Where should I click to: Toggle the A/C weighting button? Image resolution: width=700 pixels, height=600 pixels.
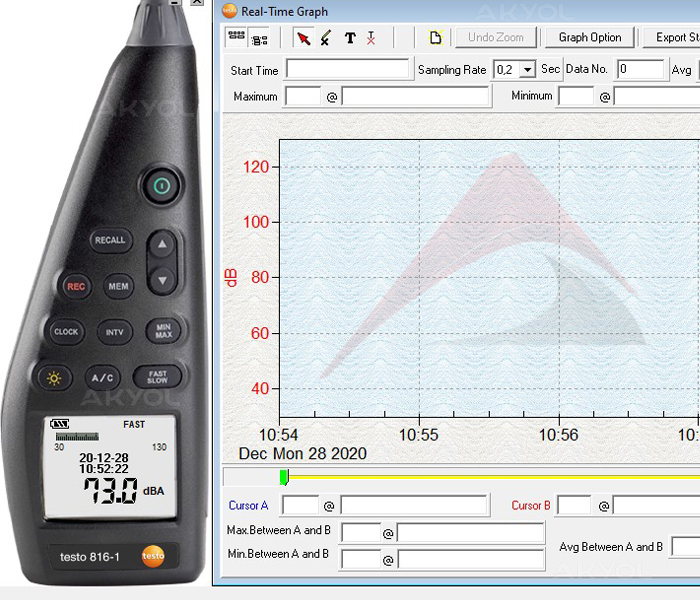click(x=103, y=378)
